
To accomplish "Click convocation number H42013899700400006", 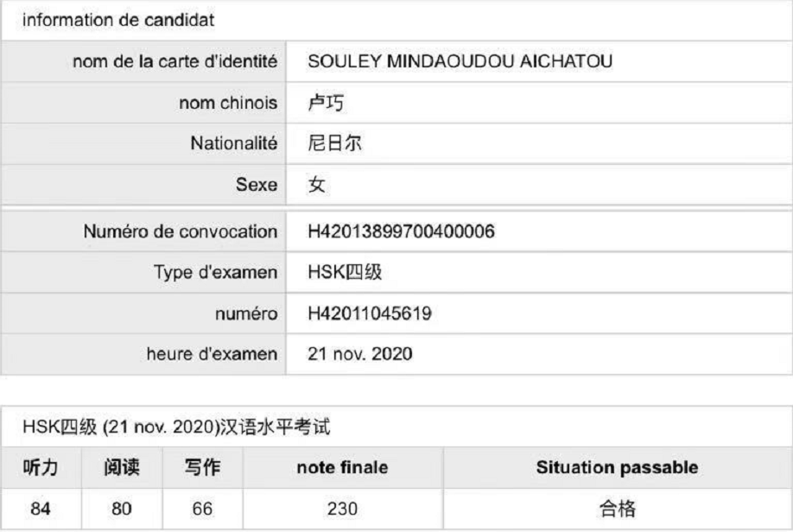I will pyautogui.click(x=401, y=231).
